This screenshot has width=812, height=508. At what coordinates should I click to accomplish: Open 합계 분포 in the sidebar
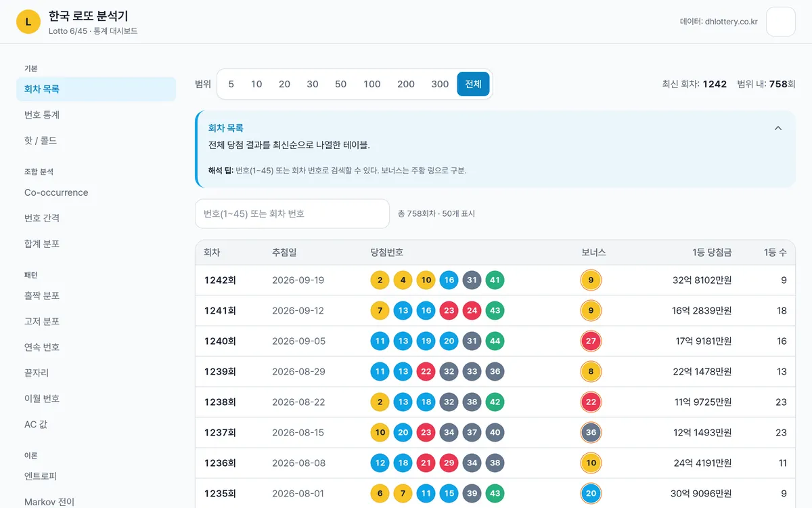(96, 244)
